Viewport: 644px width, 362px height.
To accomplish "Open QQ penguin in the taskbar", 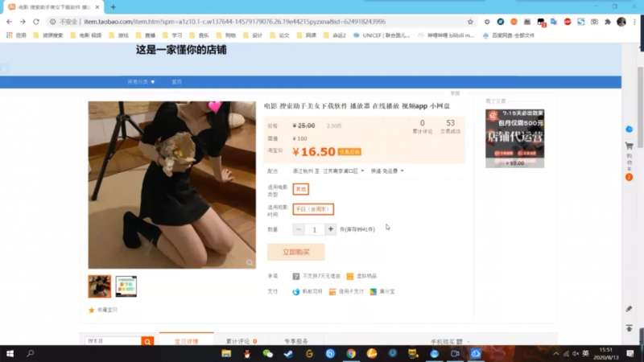I will [247, 353].
